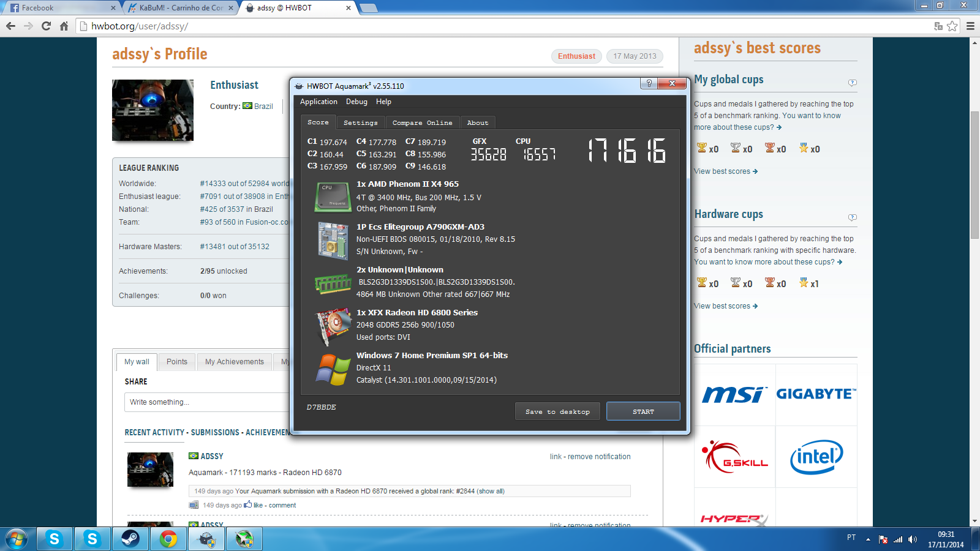This screenshot has height=551, width=980.
Task: Click Save to desktop button
Action: click(x=557, y=411)
